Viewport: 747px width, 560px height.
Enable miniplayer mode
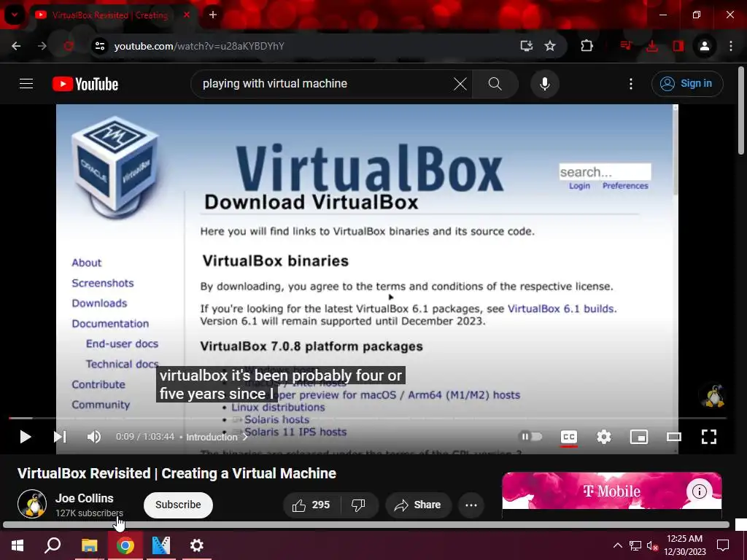pyautogui.click(x=639, y=437)
